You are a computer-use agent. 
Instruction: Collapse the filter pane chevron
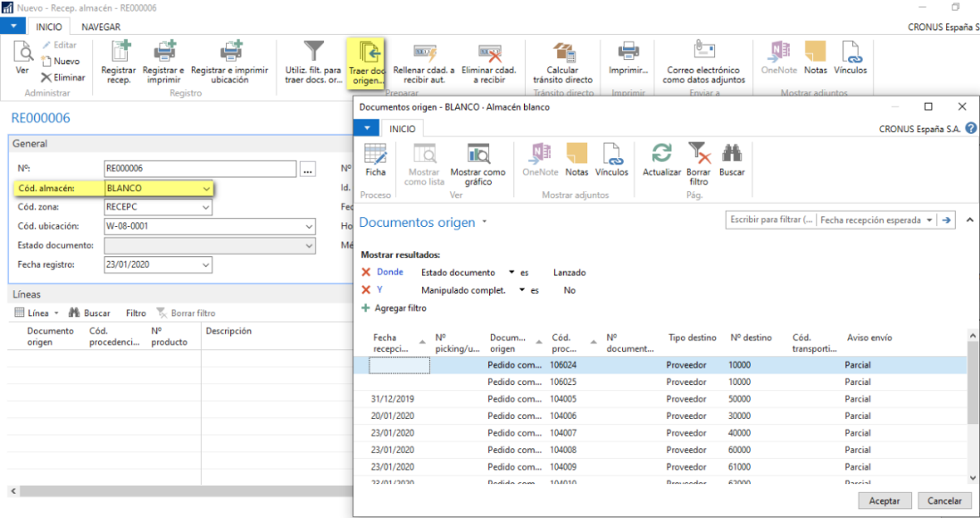(969, 221)
